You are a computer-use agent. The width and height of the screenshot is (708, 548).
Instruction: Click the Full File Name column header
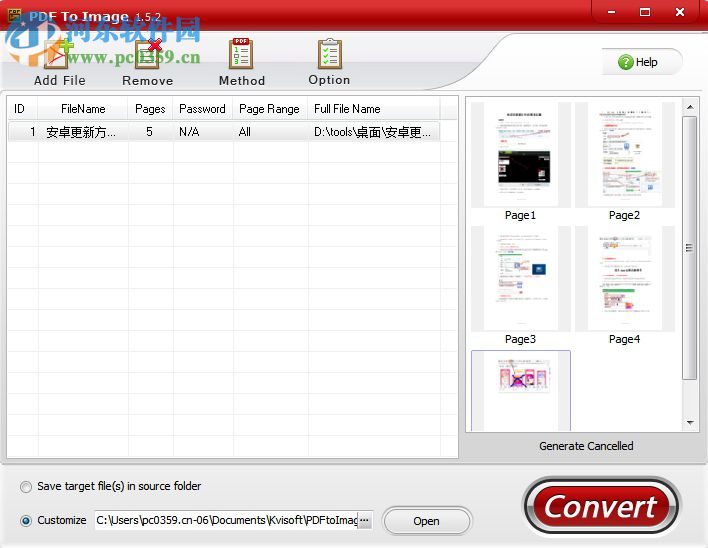tap(373, 109)
